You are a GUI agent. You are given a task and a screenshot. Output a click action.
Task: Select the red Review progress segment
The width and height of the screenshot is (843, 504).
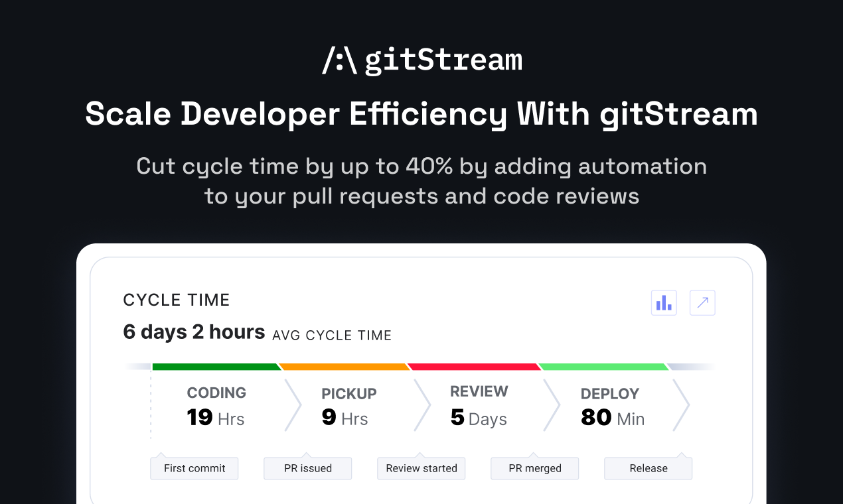(x=474, y=367)
